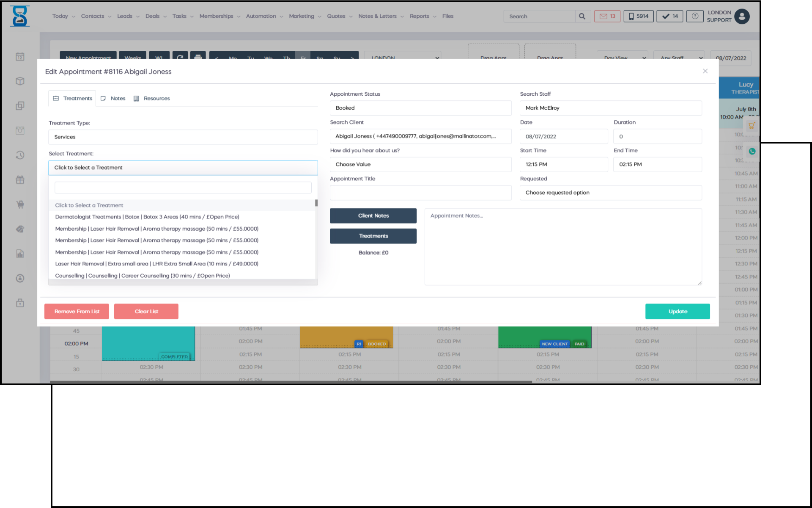Click the calendar icon in left sidebar
The height and width of the screenshot is (508, 812).
point(20,57)
